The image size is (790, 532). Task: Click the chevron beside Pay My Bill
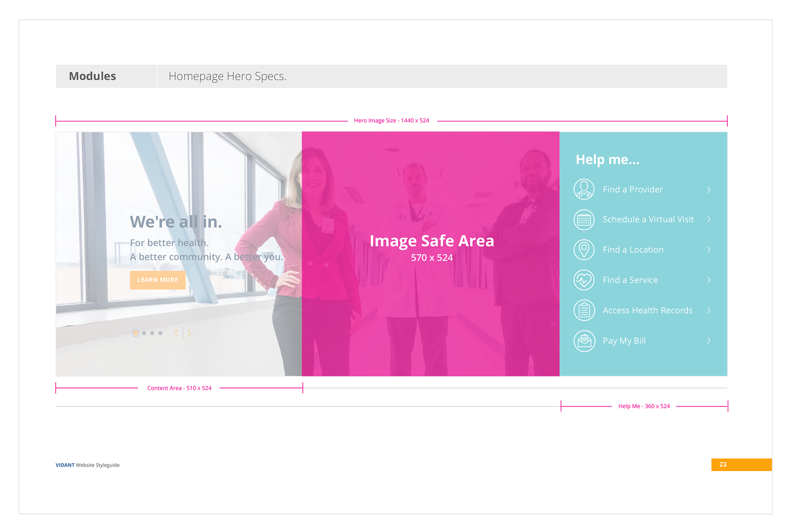[709, 341]
